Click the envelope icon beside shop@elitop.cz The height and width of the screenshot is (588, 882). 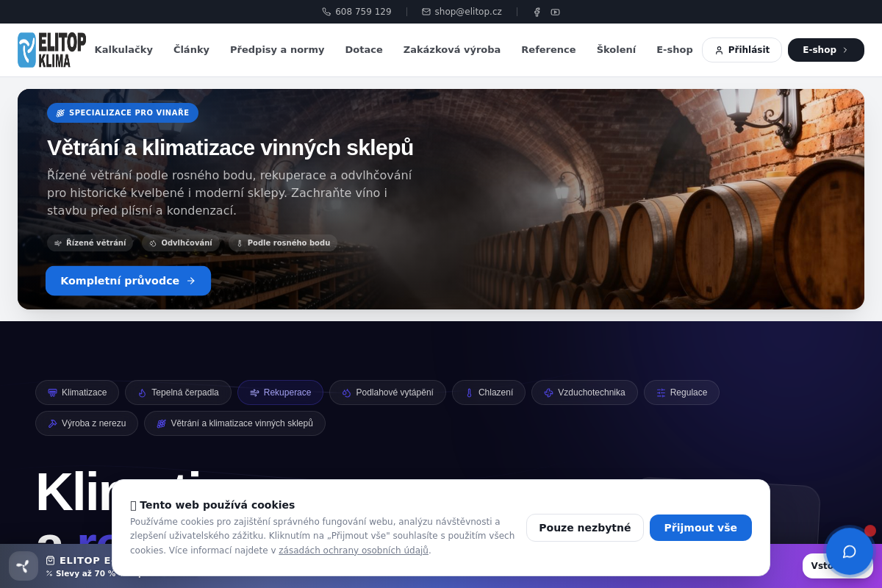pos(426,12)
